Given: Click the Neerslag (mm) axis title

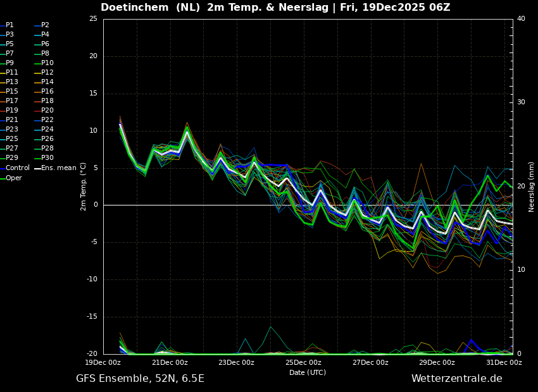Looking at the screenshot, I should [532, 187].
